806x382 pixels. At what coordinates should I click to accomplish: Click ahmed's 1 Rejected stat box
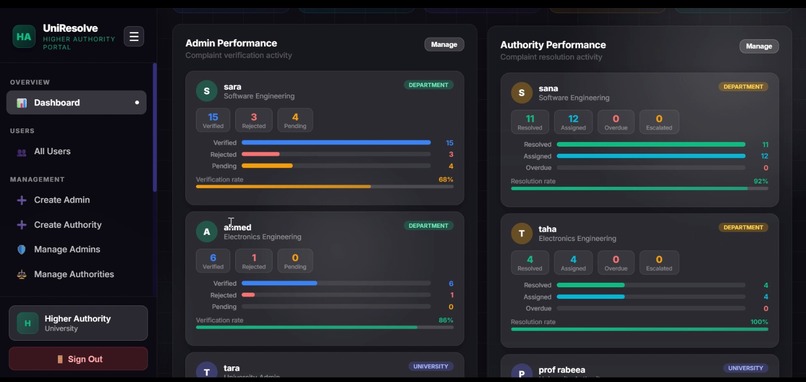coord(254,261)
